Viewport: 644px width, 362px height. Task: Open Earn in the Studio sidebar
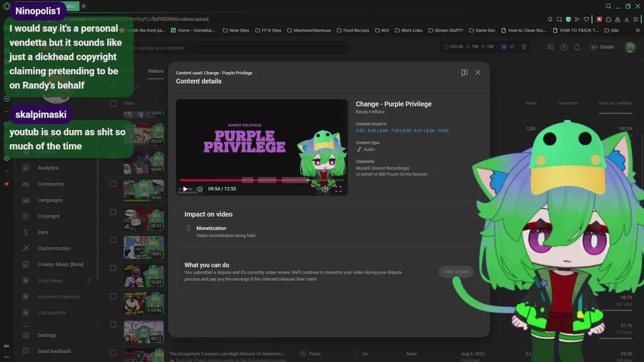pyautogui.click(x=43, y=232)
